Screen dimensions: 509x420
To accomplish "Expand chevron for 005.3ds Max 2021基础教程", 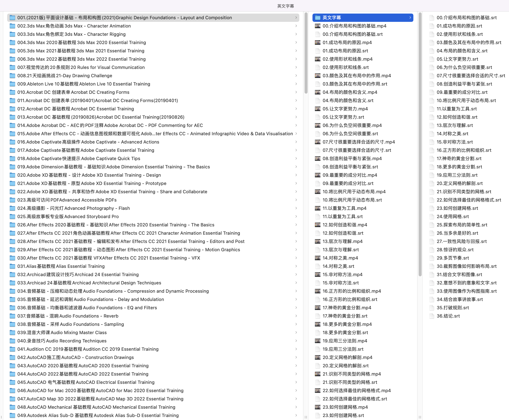I will pos(296,51).
